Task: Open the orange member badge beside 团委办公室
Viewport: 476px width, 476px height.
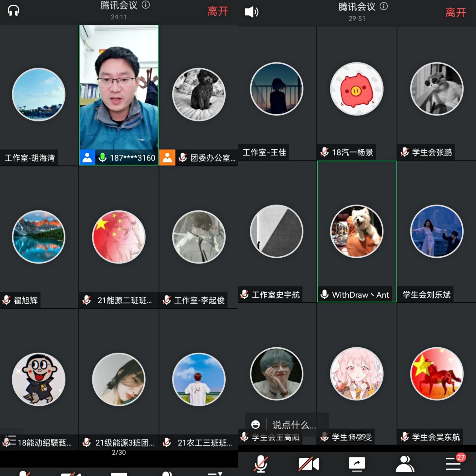Action: [x=168, y=157]
